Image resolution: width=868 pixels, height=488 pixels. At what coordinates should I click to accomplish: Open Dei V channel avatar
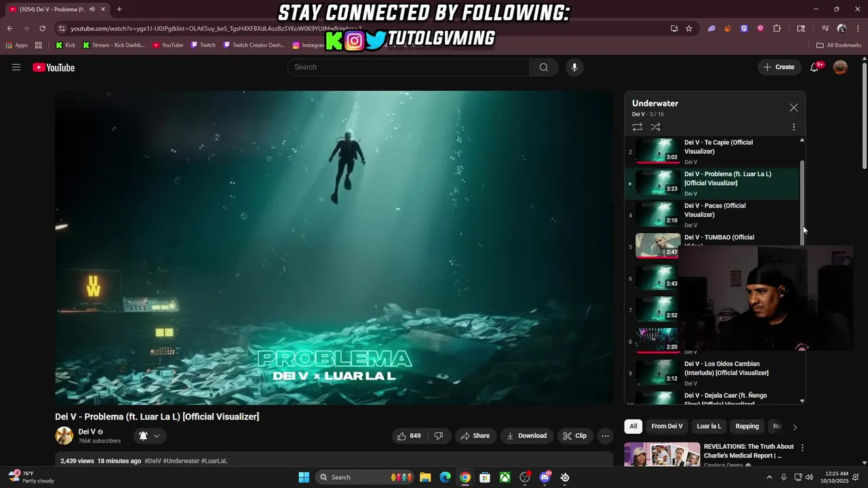[64, 436]
